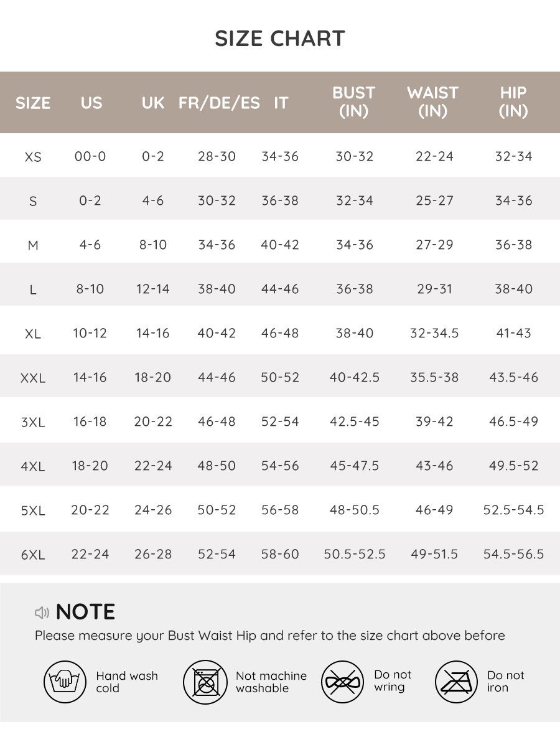Click the hand wash cold icon
The height and width of the screenshot is (747, 560).
point(65,682)
